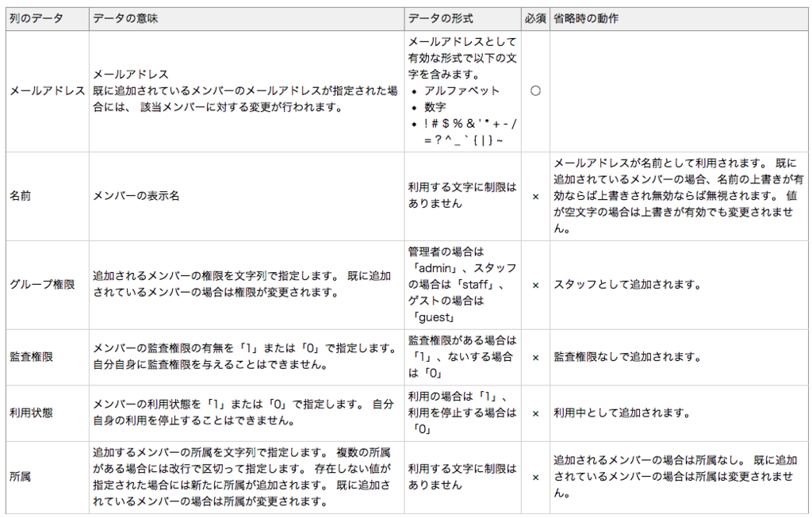The image size is (812, 518).
Task: Click the × mark in the 所属 row
Action: click(x=535, y=478)
